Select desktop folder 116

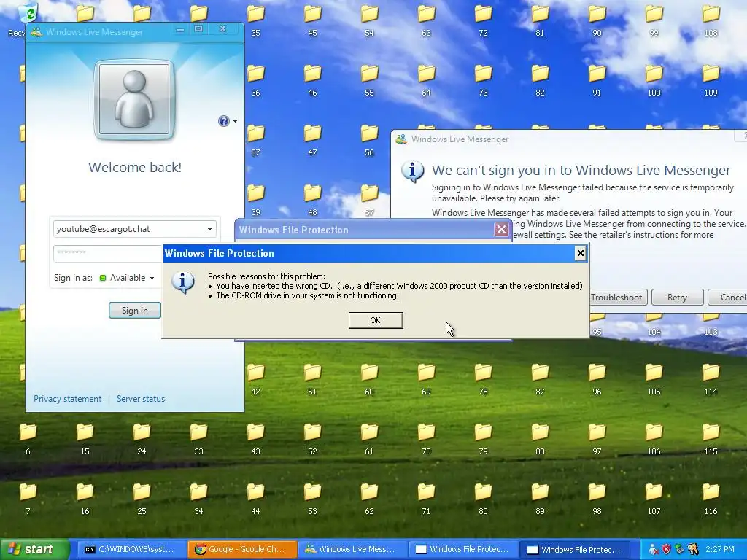coord(711,498)
